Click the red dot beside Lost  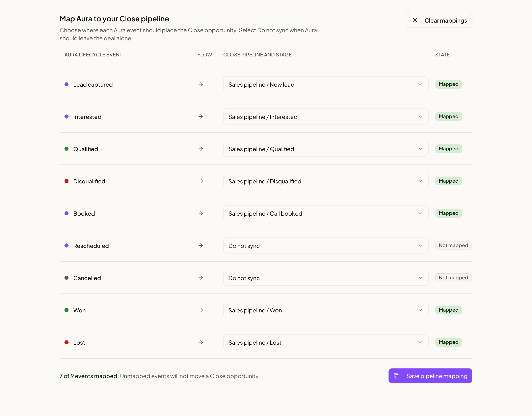click(66, 342)
